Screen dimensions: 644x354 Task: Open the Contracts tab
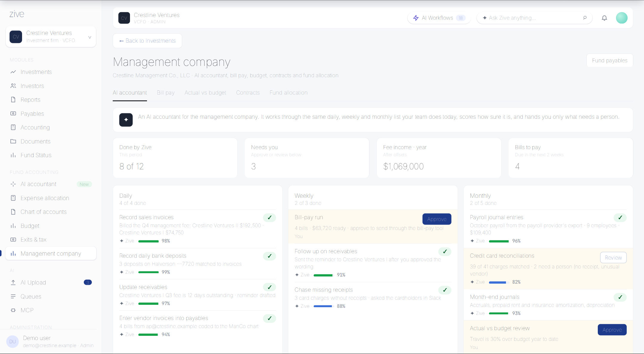tap(248, 93)
